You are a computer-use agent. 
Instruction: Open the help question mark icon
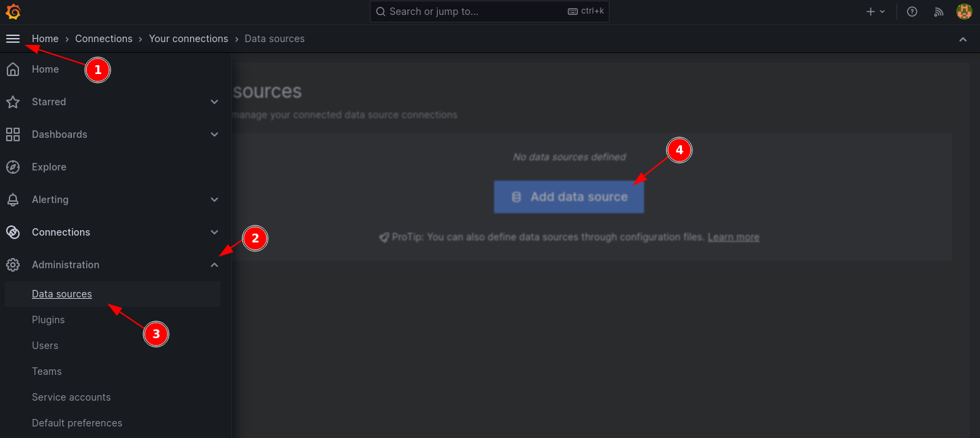pos(912,12)
